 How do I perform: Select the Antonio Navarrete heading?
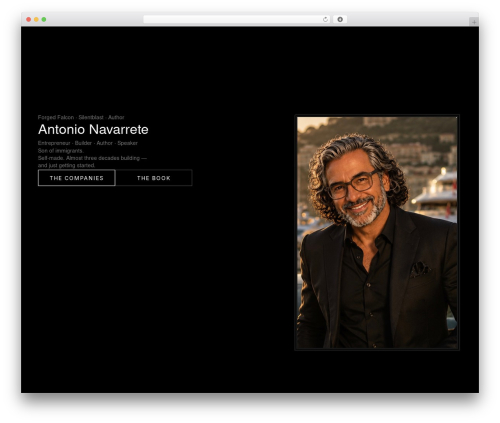click(x=93, y=129)
